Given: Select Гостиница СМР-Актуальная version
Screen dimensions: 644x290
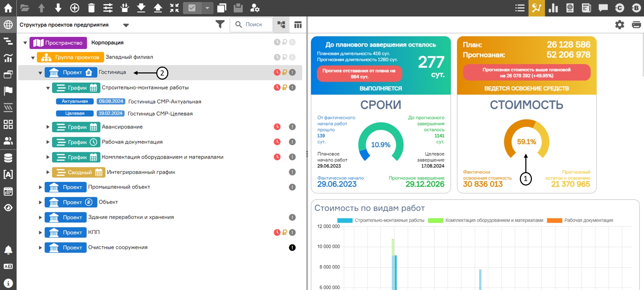Looking at the screenshot, I should (165, 102).
